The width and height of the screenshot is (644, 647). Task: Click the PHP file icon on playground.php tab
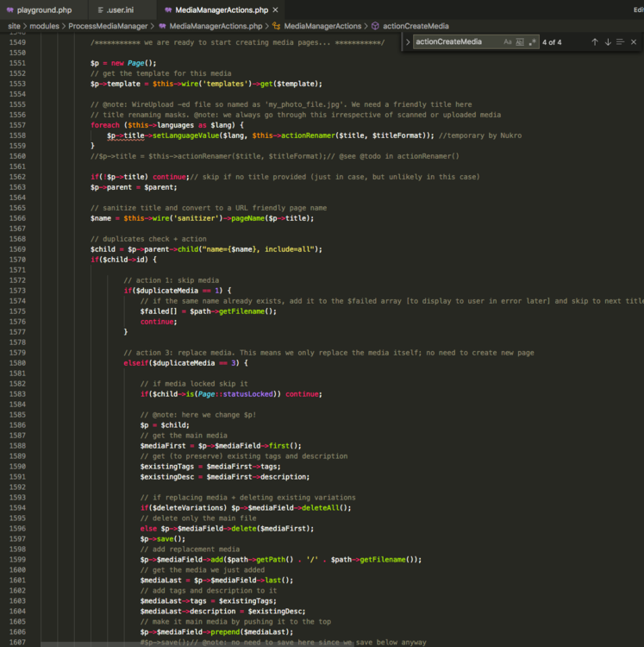coord(9,9)
